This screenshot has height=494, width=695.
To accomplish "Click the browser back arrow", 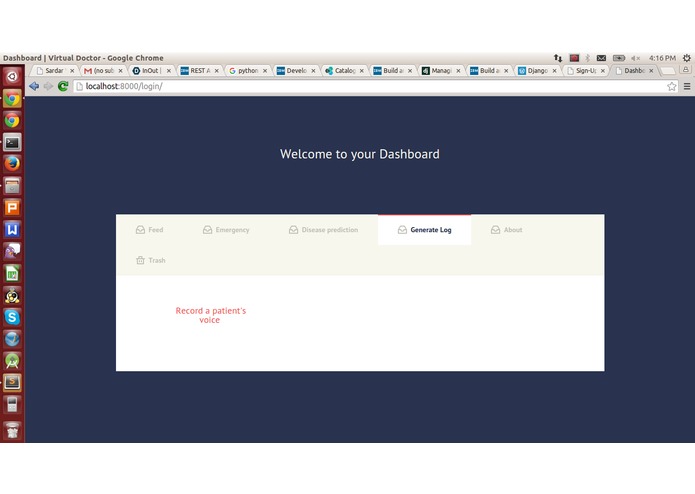I will (x=34, y=86).
